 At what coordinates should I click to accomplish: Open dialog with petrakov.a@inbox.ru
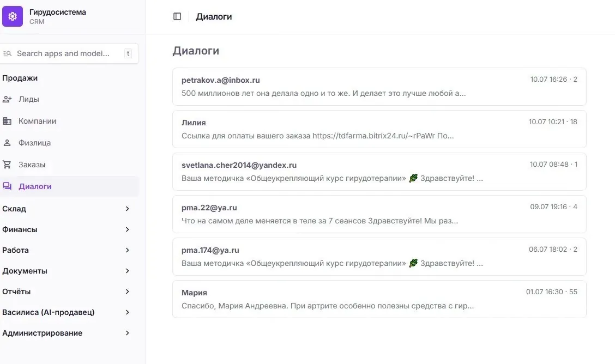(379, 87)
